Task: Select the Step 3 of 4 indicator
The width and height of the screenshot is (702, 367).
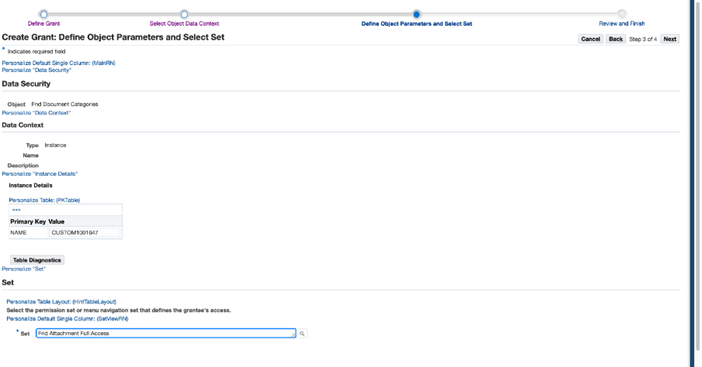Action: (x=643, y=39)
